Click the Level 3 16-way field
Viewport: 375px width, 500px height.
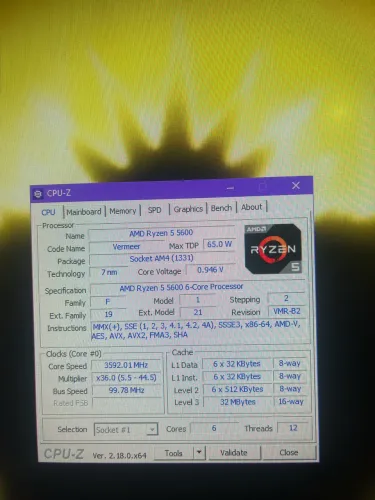click(291, 402)
